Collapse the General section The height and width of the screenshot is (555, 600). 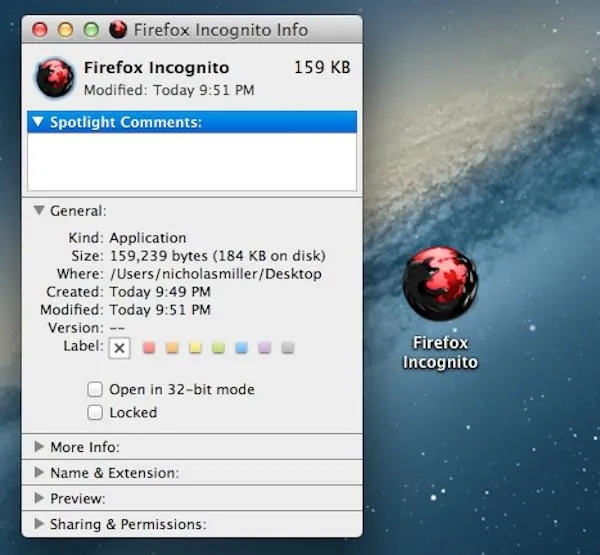[x=39, y=211]
